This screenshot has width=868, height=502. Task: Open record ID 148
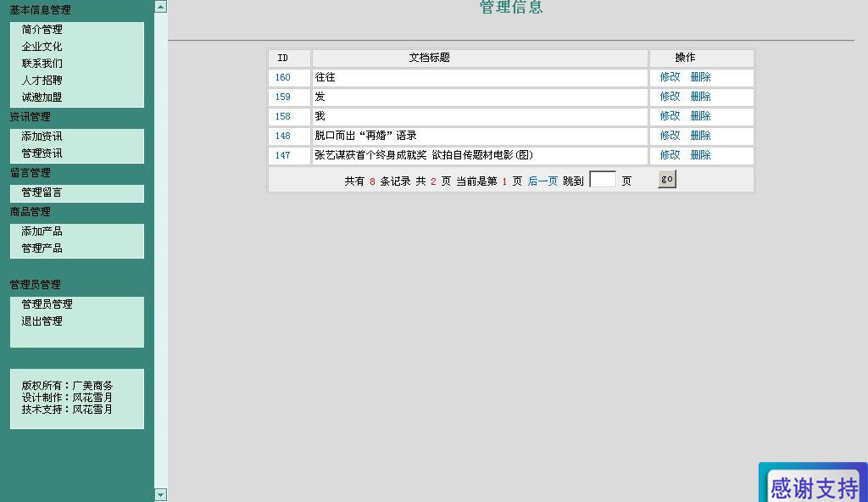[283, 136]
